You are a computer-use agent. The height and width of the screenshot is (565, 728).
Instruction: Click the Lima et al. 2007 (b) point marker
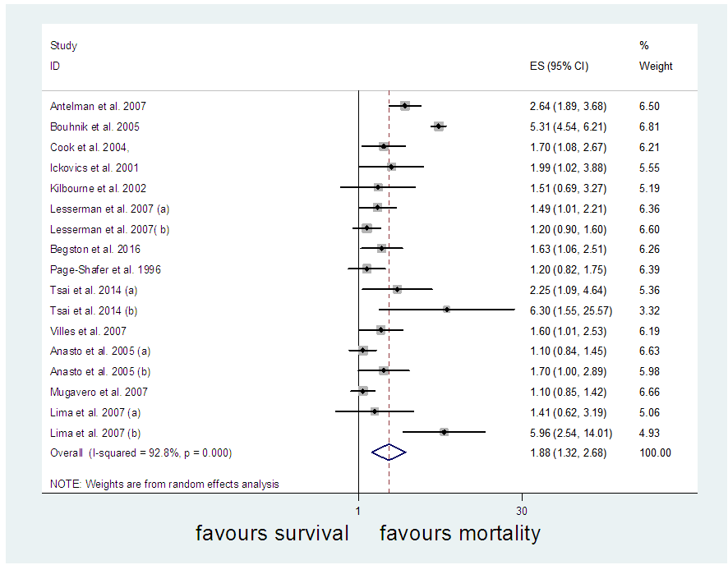click(x=444, y=432)
